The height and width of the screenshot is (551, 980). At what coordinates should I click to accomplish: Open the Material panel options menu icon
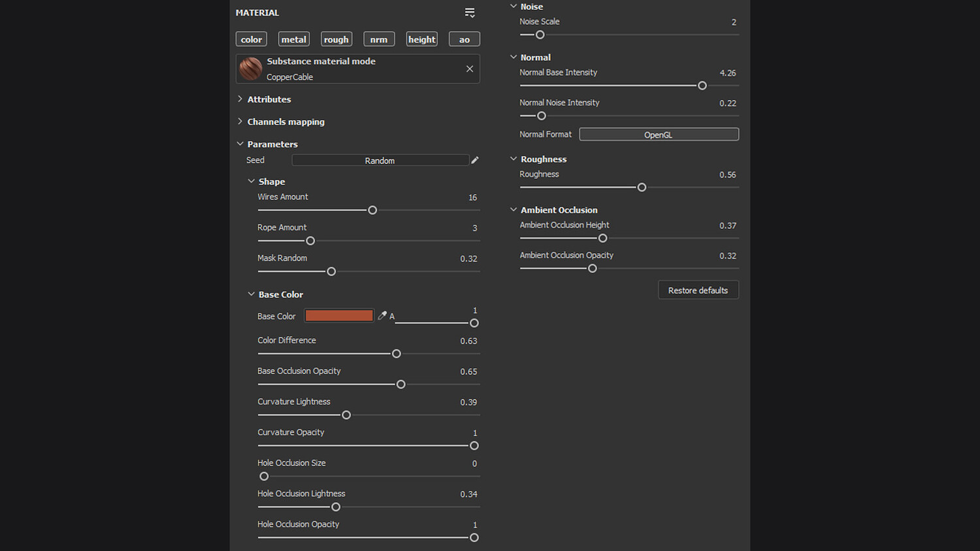(470, 12)
